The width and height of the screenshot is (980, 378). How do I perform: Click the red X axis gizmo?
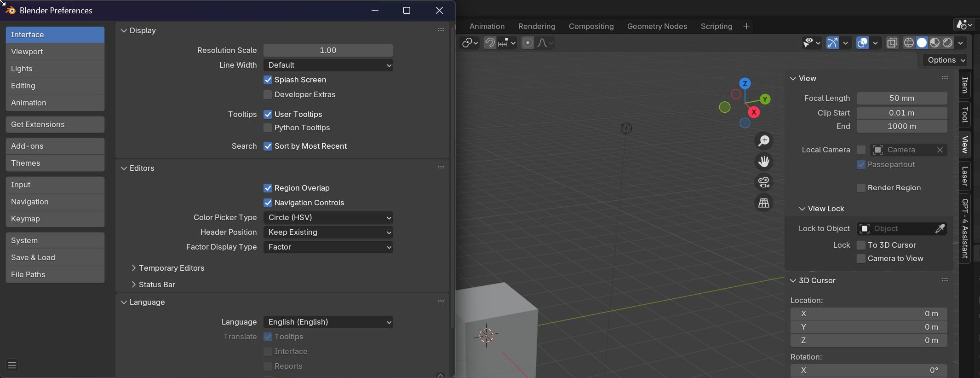(754, 112)
